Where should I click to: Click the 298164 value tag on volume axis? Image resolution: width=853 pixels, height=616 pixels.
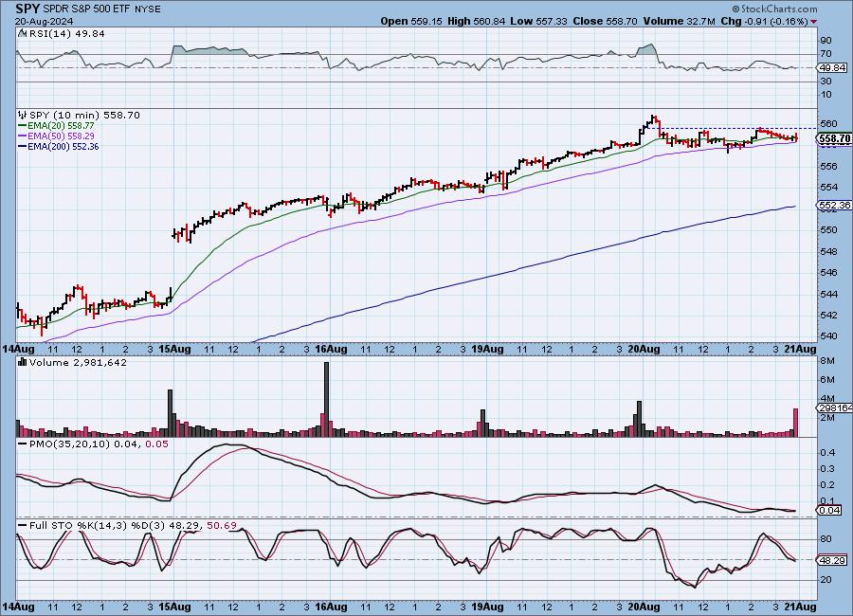tap(834, 408)
